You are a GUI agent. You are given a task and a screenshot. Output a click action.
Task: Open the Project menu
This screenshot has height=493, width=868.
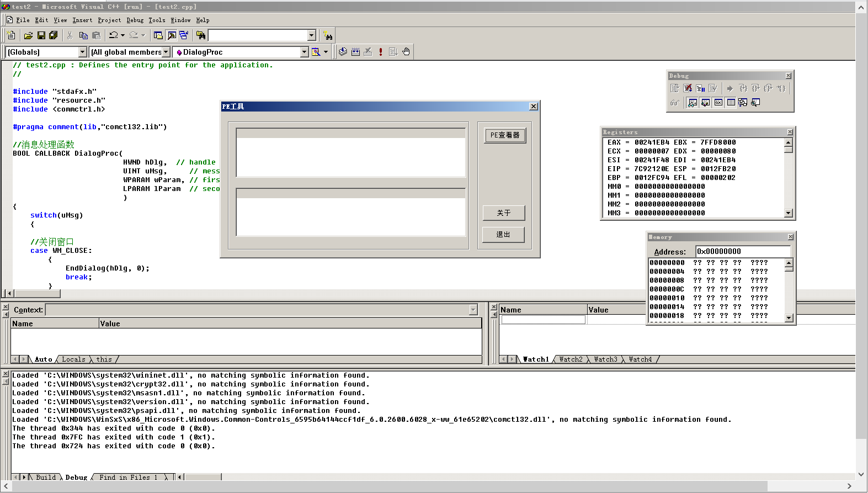(109, 20)
